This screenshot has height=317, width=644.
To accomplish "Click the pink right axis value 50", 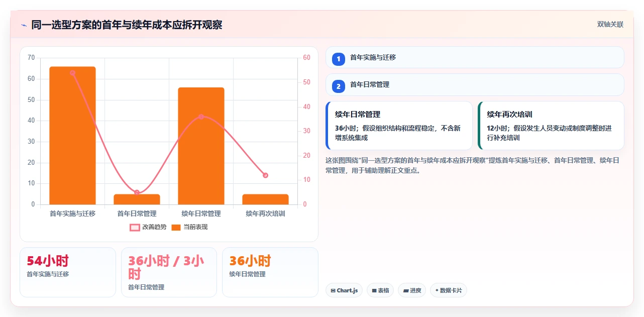I will 306,82.
